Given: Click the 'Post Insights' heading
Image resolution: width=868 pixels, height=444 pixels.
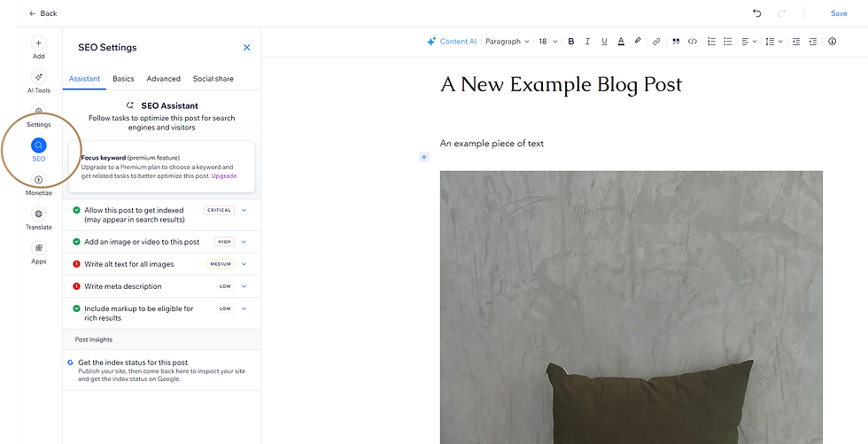Looking at the screenshot, I should coord(94,339).
